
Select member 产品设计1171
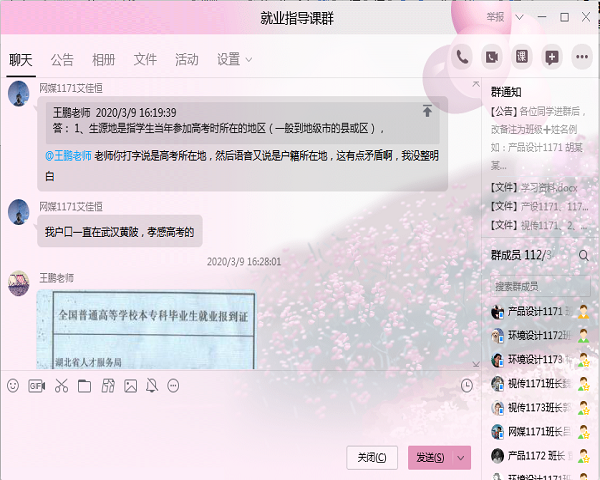(540, 312)
